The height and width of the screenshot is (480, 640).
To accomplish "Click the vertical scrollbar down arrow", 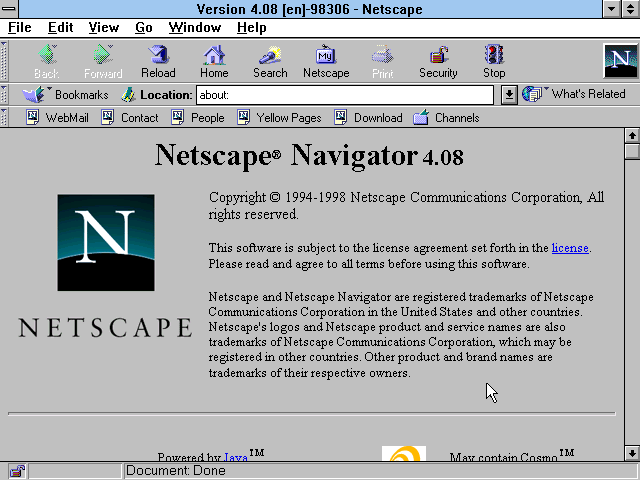I will pyautogui.click(x=631, y=452).
